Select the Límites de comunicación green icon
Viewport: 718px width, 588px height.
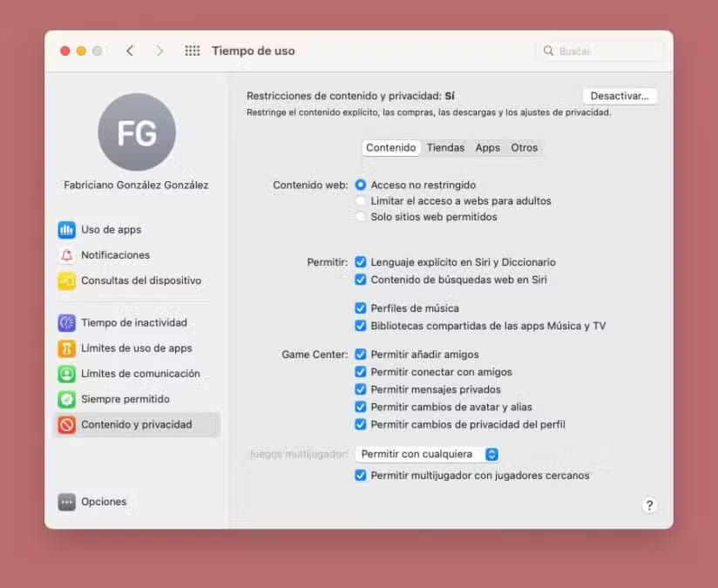[x=67, y=374]
